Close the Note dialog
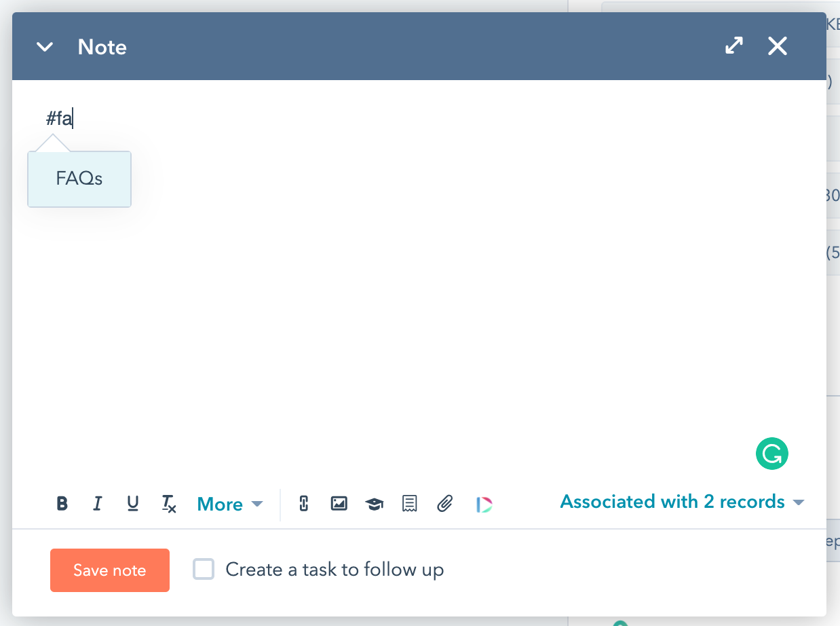840x626 pixels. (777, 46)
